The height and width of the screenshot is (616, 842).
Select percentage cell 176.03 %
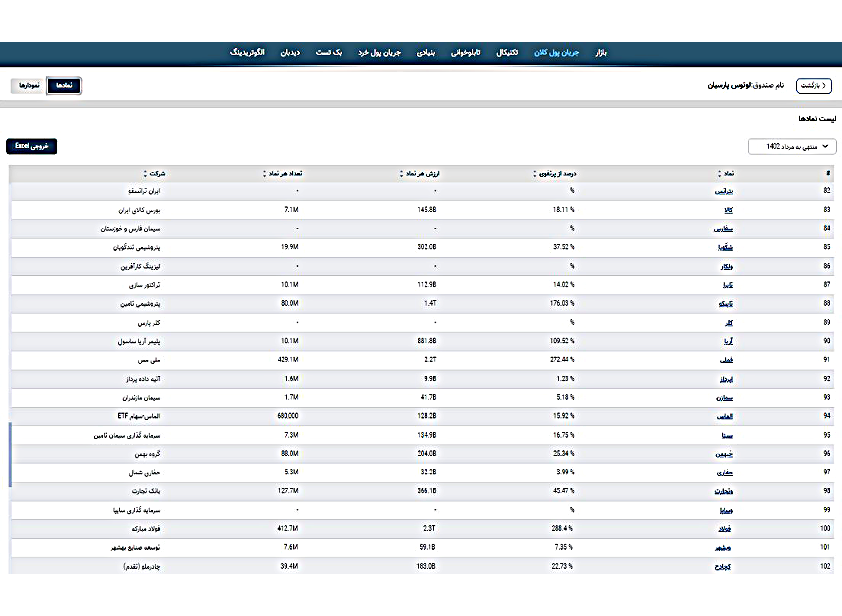[562, 303]
